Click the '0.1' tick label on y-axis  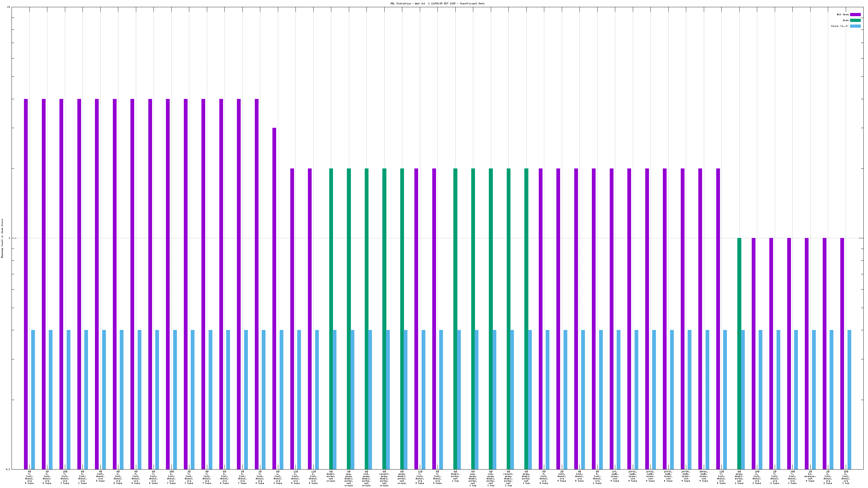tap(8, 469)
